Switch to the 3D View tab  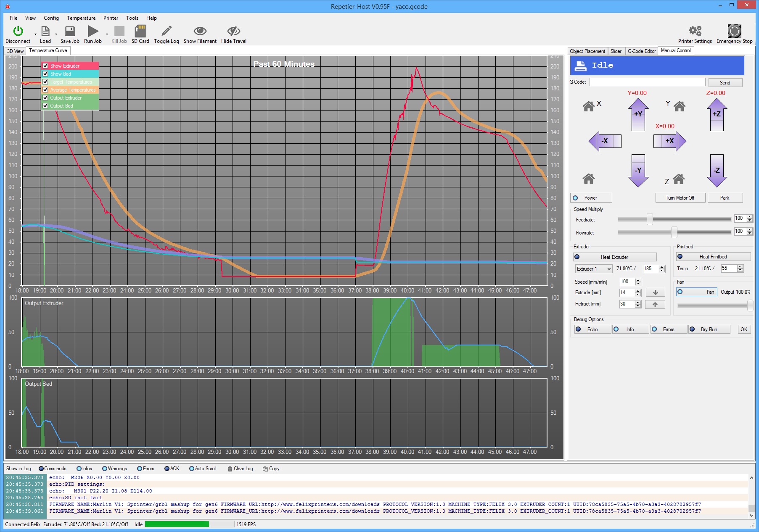coord(16,51)
